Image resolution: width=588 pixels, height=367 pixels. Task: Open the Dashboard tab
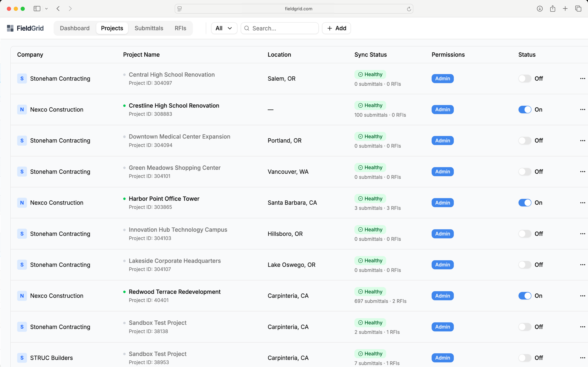75,28
